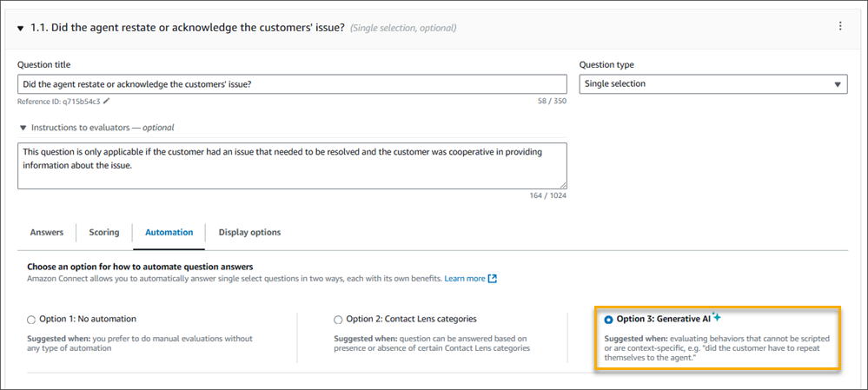Select the Automation tab
The image size is (868, 390).
coord(169,233)
